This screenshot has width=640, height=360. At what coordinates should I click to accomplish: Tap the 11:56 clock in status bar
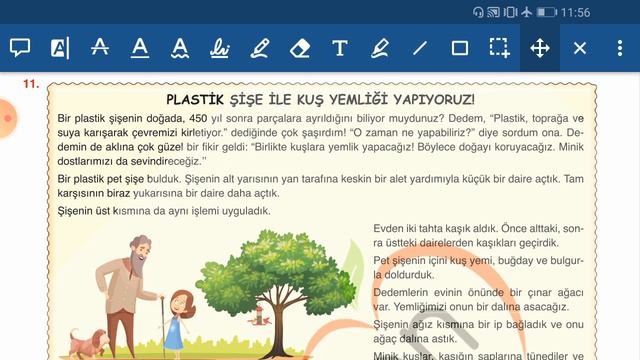coord(576,13)
